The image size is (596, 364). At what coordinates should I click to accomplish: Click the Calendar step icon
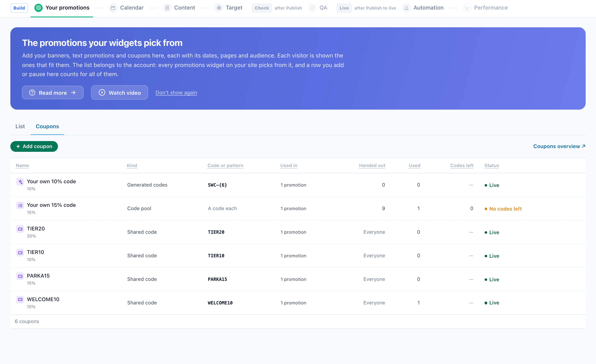(x=113, y=8)
